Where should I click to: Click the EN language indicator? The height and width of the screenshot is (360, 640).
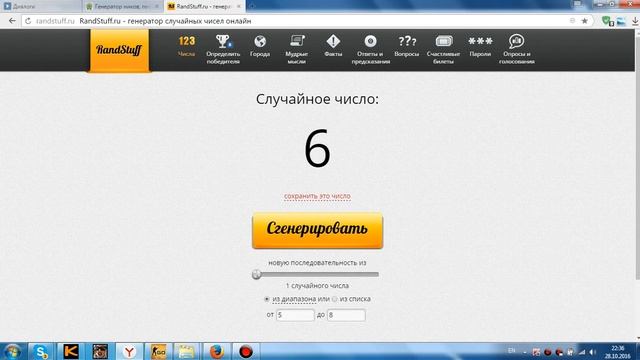coord(511,351)
